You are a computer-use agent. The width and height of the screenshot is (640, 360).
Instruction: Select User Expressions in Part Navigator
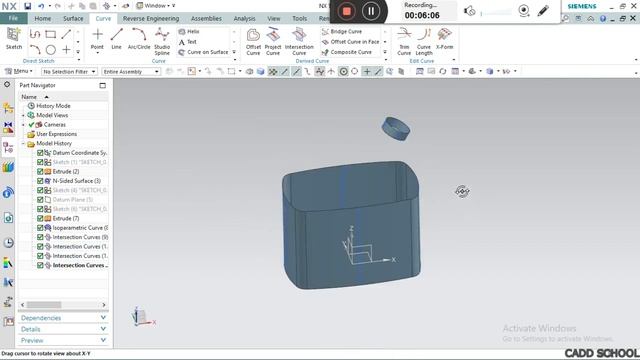click(56, 134)
